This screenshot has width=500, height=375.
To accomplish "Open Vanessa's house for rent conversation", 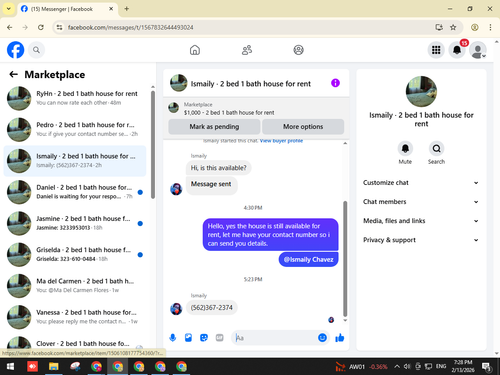I will 75,317.
